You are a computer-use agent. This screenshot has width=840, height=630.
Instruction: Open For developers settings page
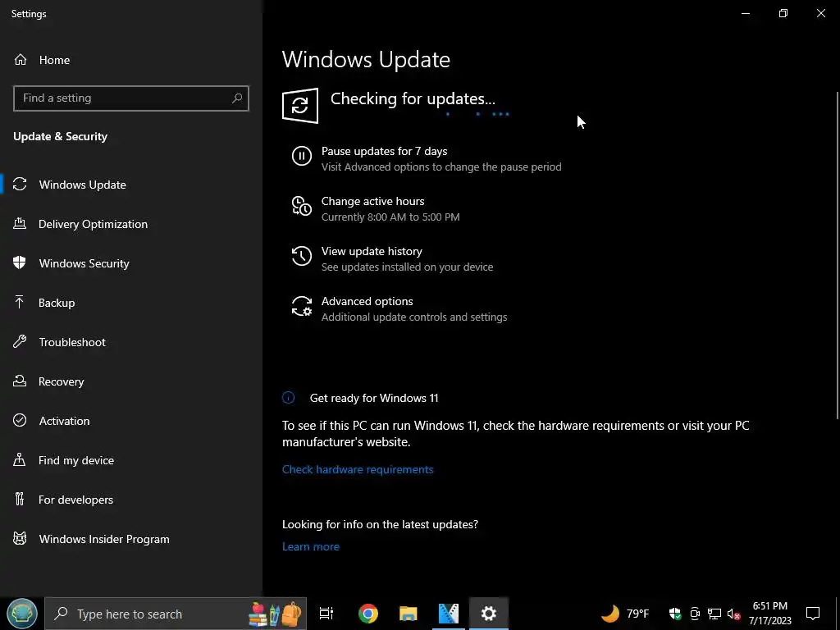(131, 500)
